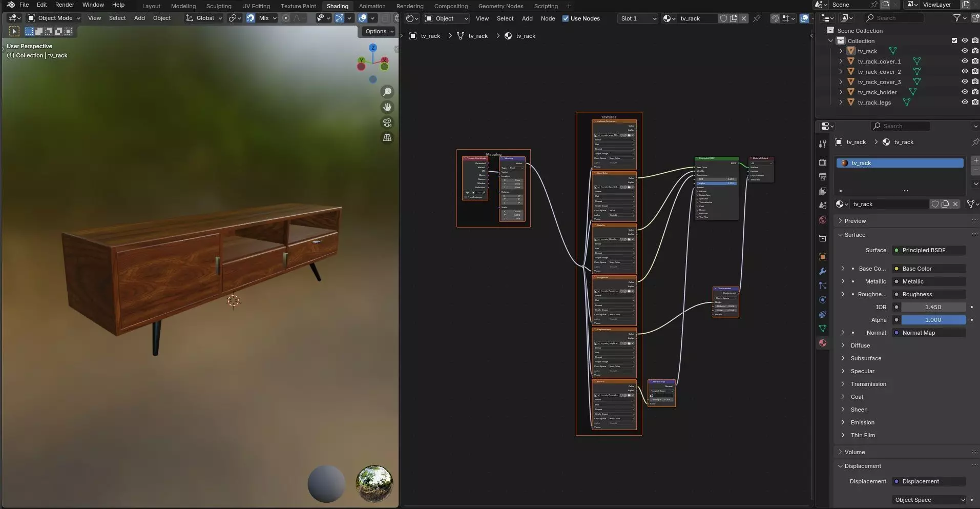
Task: Uncheck the Collection exclude checkbox
Action: pos(954,41)
